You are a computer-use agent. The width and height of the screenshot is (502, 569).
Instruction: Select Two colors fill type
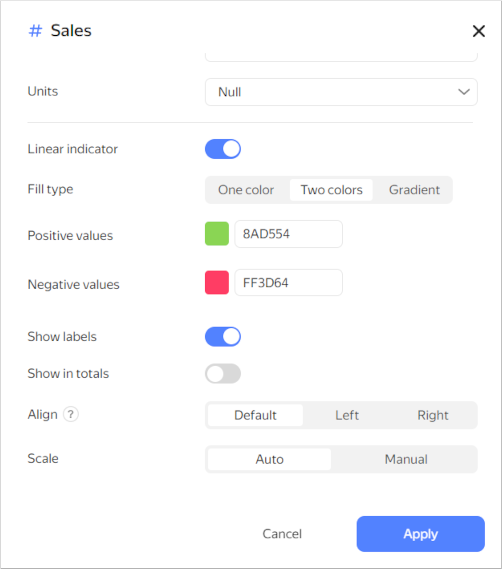click(331, 190)
